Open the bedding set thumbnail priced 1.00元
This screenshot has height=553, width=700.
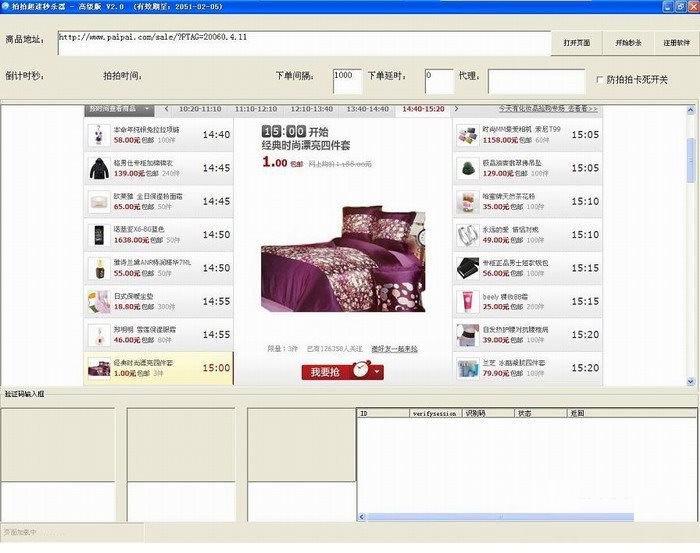pyautogui.click(x=99, y=368)
